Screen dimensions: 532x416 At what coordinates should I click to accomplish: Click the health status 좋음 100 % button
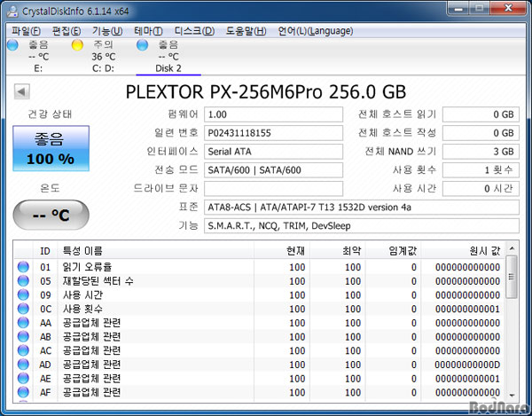(51, 148)
